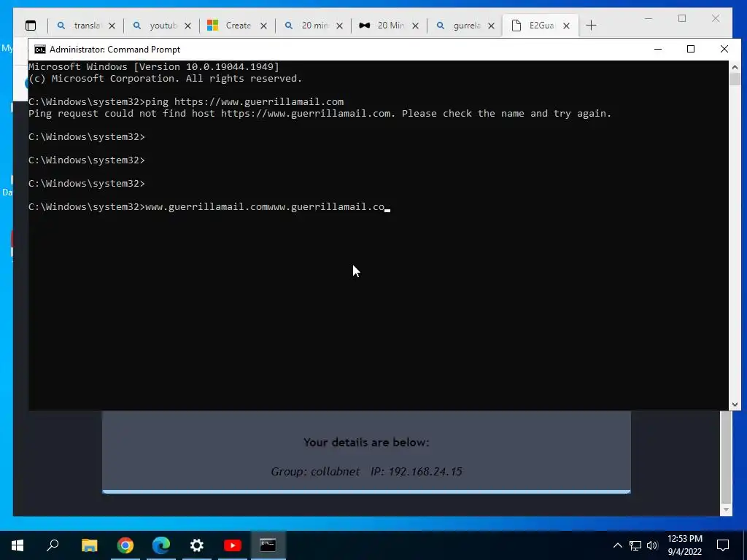Viewport: 747px width, 560px height.
Task: Open the network status tray icon
Action: click(x=635, y=545)
